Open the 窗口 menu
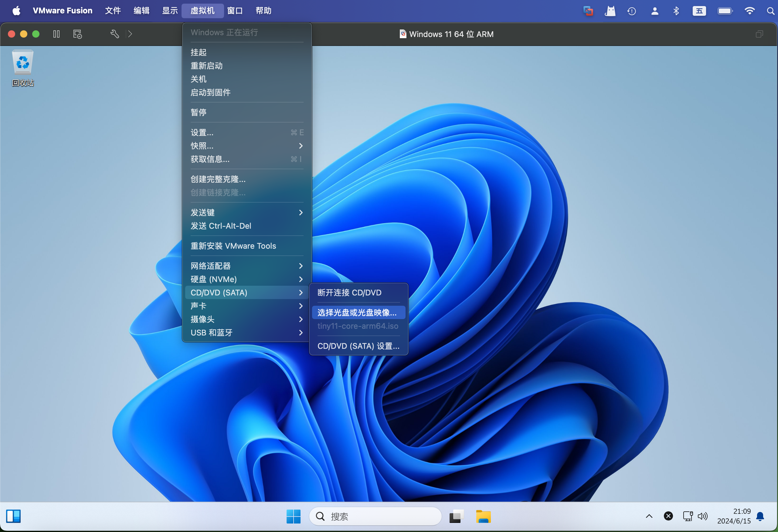778x532 pixels. (x=235, y=11)
